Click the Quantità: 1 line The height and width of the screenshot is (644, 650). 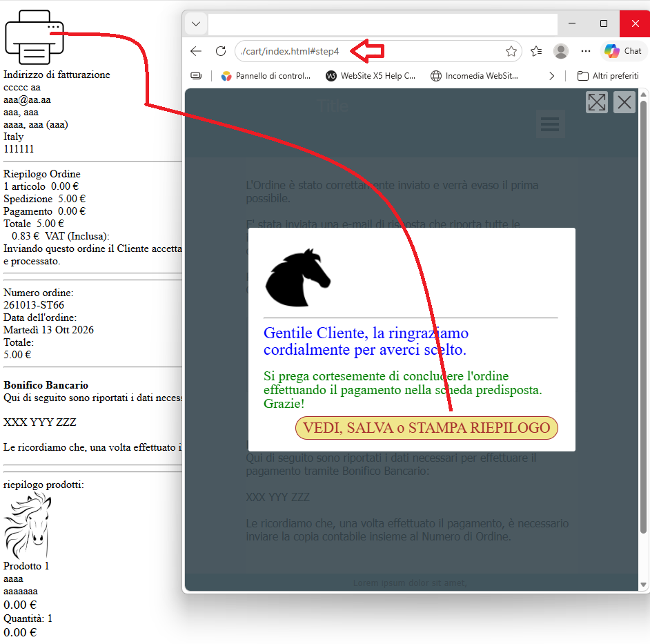tap(28, 618)
